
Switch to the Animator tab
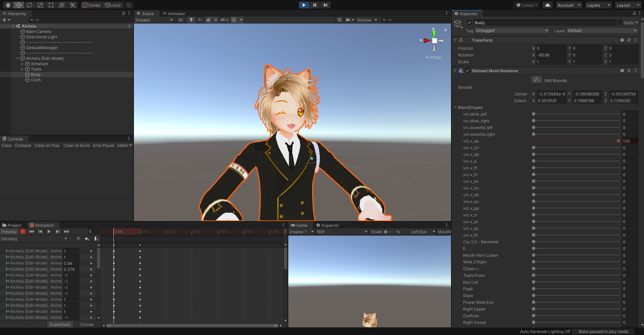pyautogui.click(x=174, y=13)
